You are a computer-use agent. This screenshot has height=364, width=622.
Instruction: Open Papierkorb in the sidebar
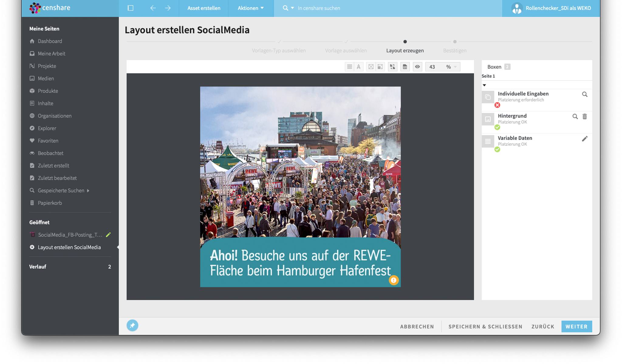tap(50, 203)
